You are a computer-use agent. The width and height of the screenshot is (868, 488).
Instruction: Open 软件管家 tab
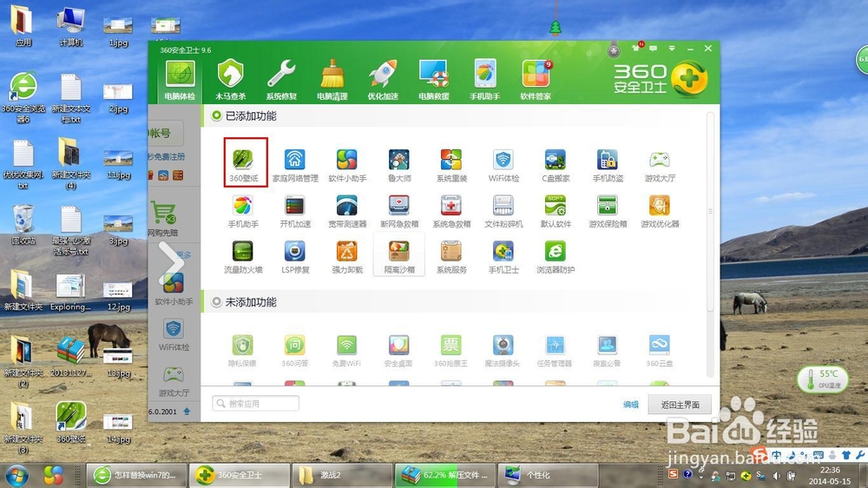(536, 81)
